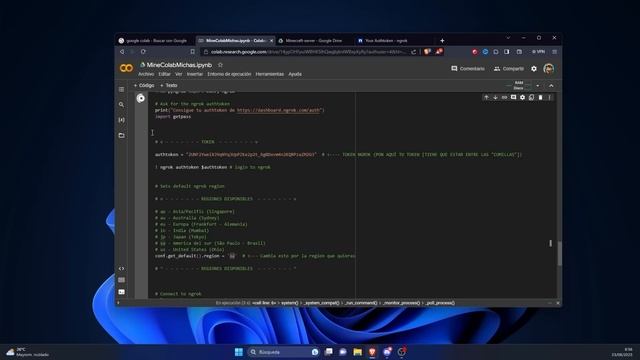640x360 pixels.
Task: Open the Colab search panel
Action: tap(121, 105)
